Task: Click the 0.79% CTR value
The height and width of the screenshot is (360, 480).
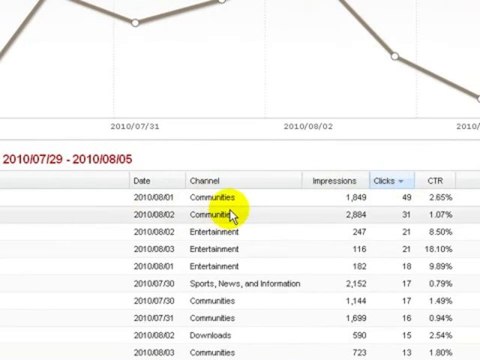Action: (440, 284)
